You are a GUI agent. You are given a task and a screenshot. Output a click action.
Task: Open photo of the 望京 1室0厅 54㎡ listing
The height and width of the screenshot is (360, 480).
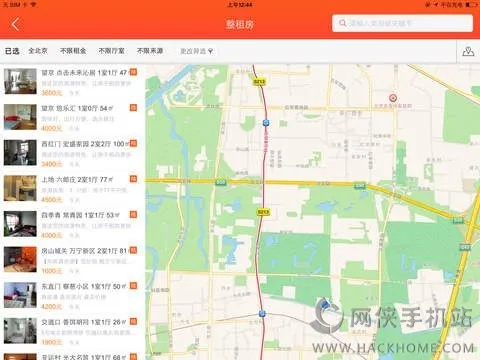point(20,117)
